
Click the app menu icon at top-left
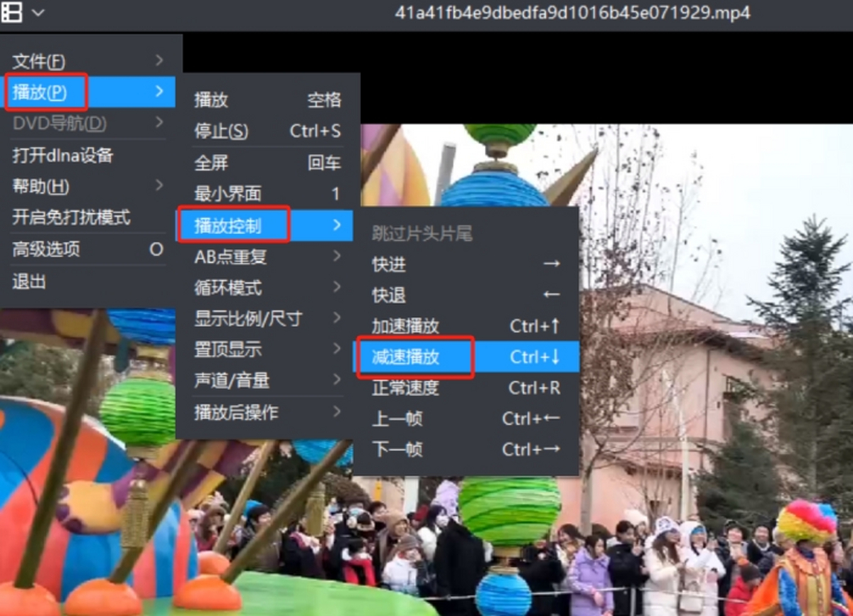(x=12, y=12)
